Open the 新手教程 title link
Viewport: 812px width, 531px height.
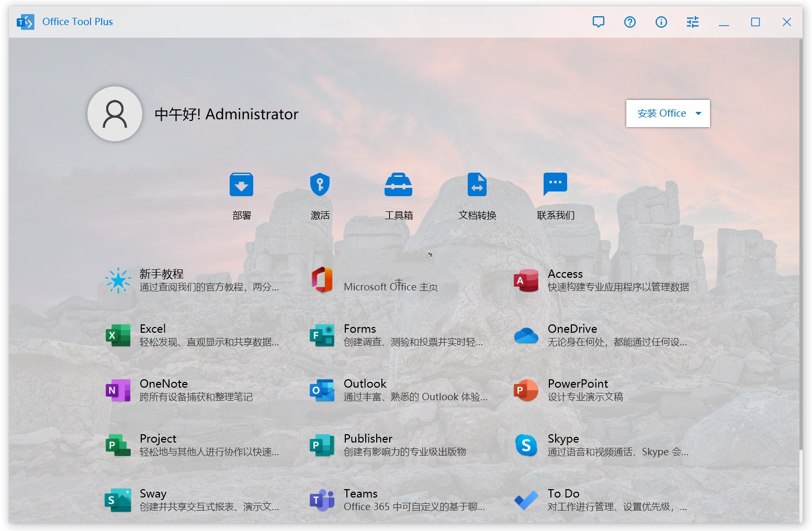161,274
